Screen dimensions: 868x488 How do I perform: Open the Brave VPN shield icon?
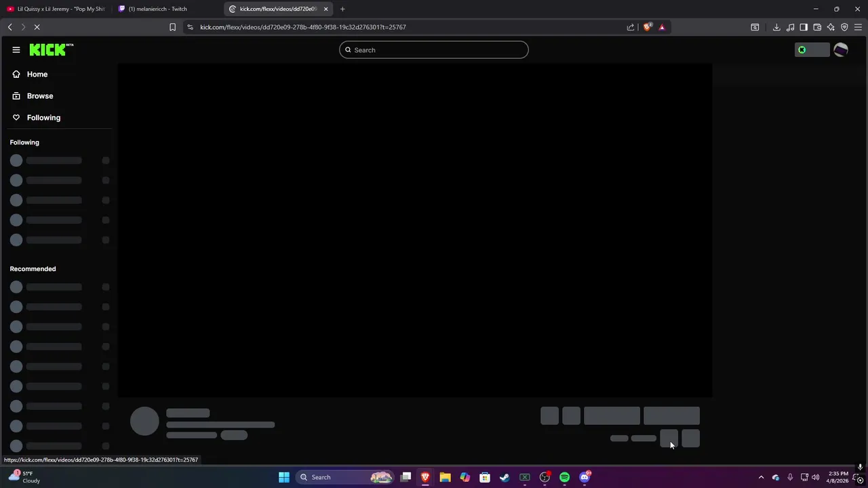point(844,27)
